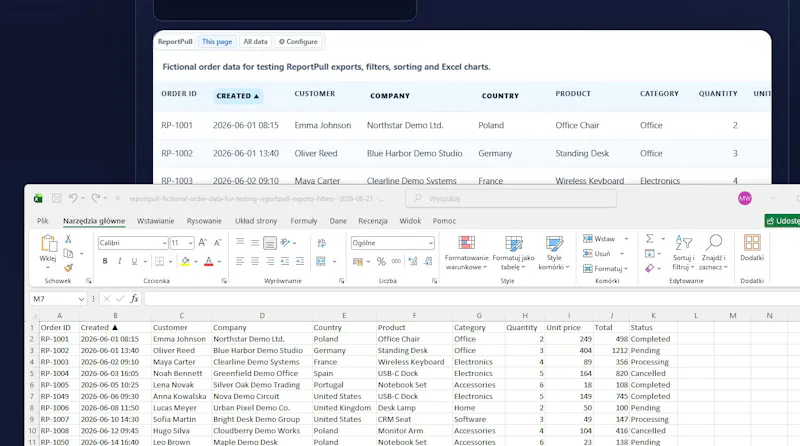Click the Paste (Wklej) clipboard icon

[48, 244]
